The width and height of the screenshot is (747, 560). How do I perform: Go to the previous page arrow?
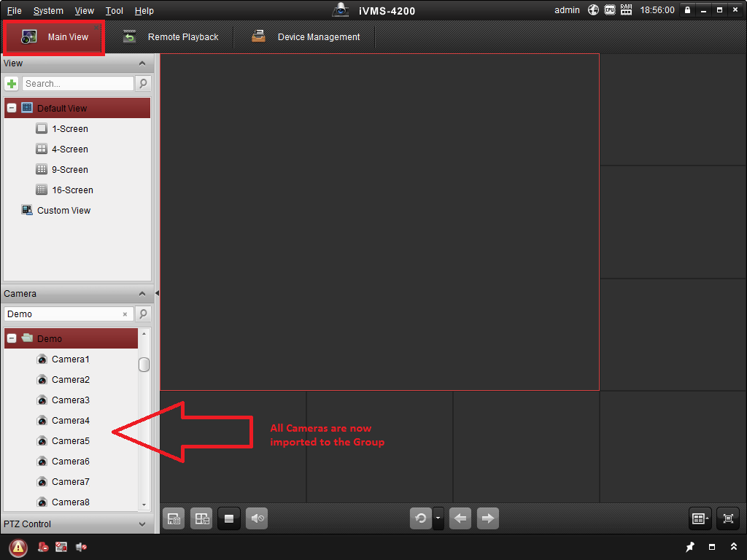(460, 519)
